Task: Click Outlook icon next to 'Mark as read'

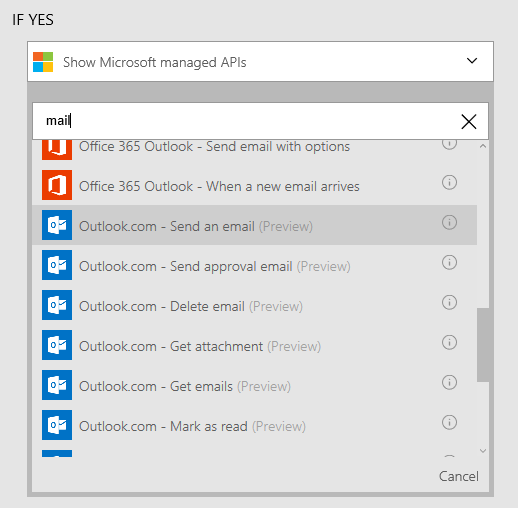Action: click(57, 425)
